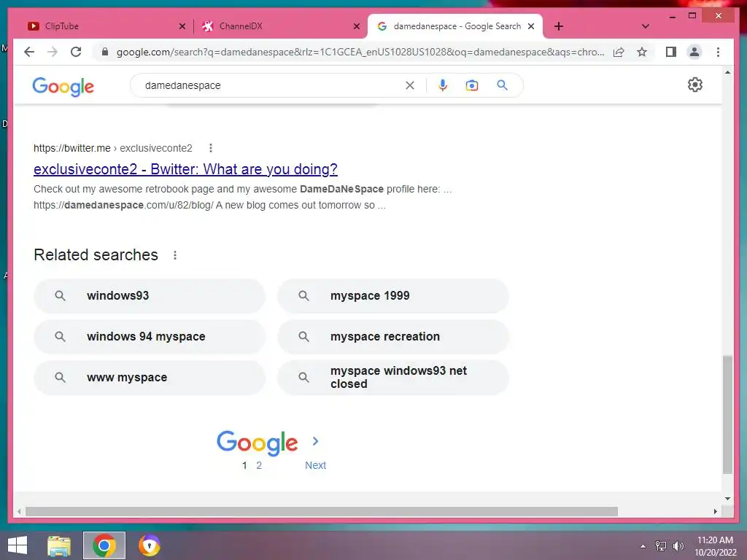Select the damedanespace Google Search tab

coord(455,26)
